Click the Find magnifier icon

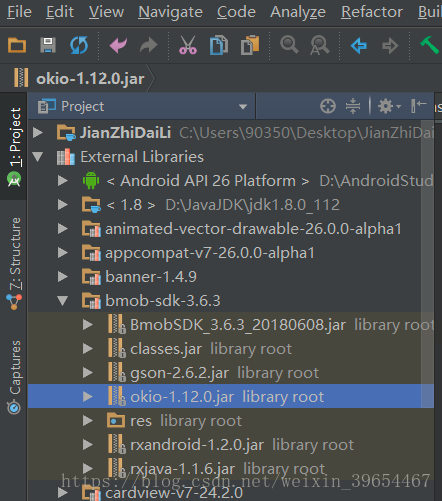289,45
